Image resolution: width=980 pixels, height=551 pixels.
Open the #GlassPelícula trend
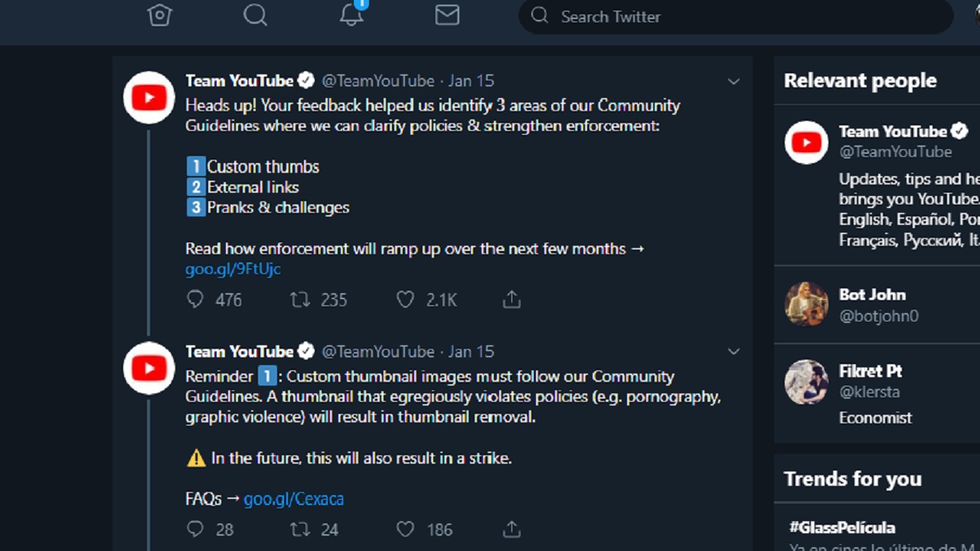[842, 527]
